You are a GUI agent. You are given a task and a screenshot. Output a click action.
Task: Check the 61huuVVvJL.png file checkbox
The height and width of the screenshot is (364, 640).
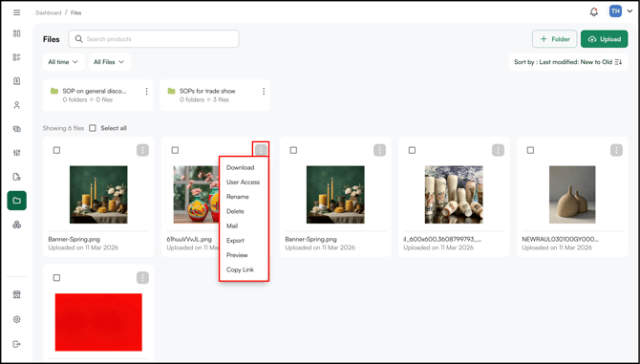pyautogui.click(x=175, y=151)
